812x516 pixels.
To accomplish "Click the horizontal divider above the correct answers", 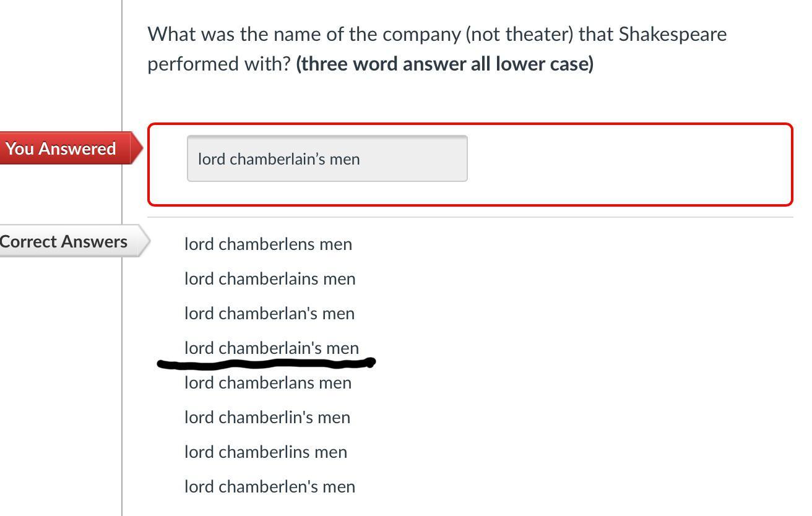I will pyautogui.click(x=470, y=217).
